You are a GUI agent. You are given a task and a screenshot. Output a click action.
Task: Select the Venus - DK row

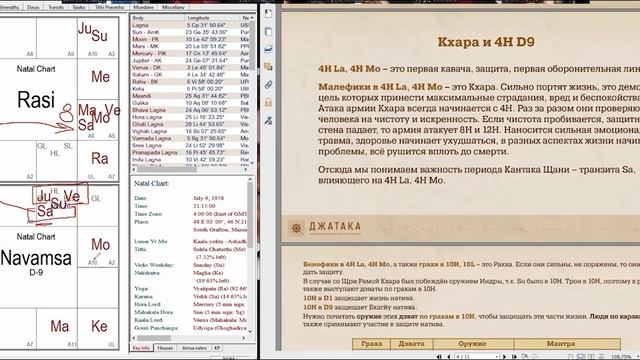point(190,67)
